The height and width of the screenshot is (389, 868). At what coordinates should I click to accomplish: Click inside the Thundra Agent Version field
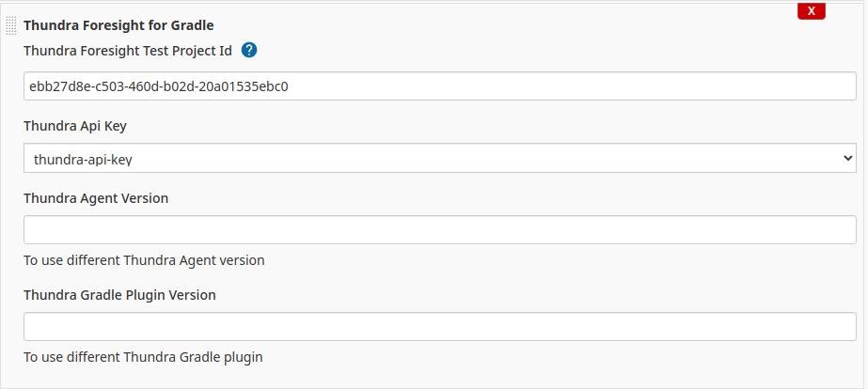point(439,229)
